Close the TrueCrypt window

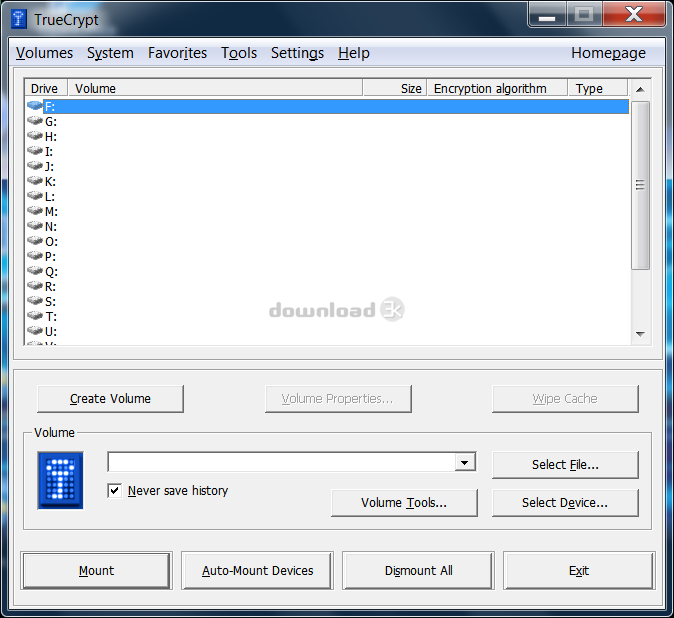634,14
